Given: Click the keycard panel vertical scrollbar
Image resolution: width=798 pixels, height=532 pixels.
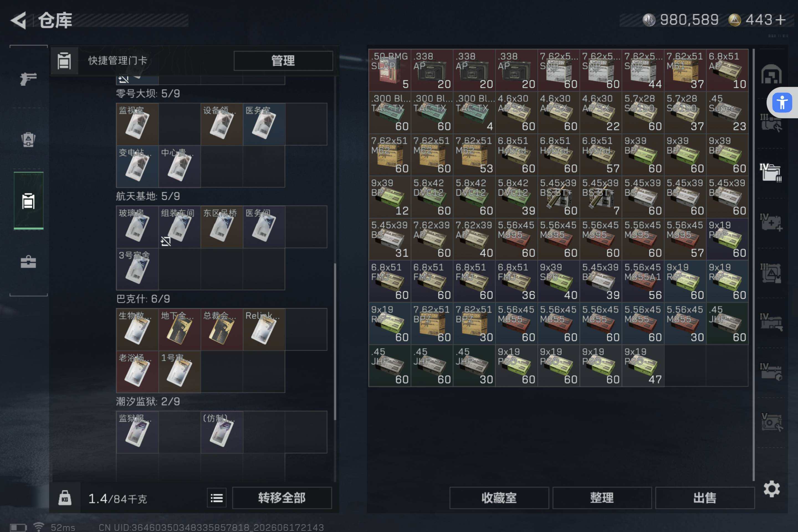Looking at the screenshot, I should pyautogui.click(x=335, y=341).
